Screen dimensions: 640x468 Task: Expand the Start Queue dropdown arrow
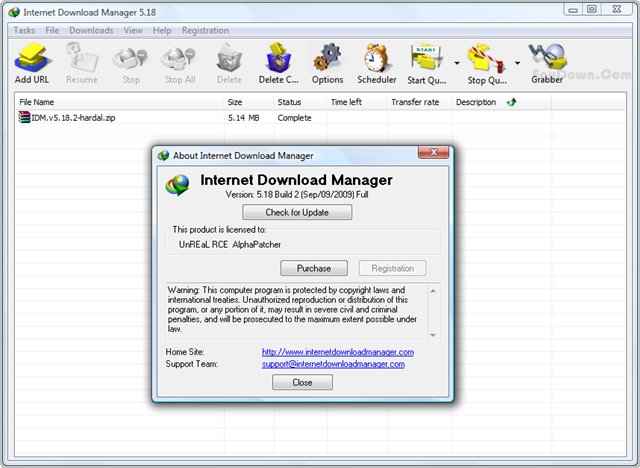[x=457, y=63]
